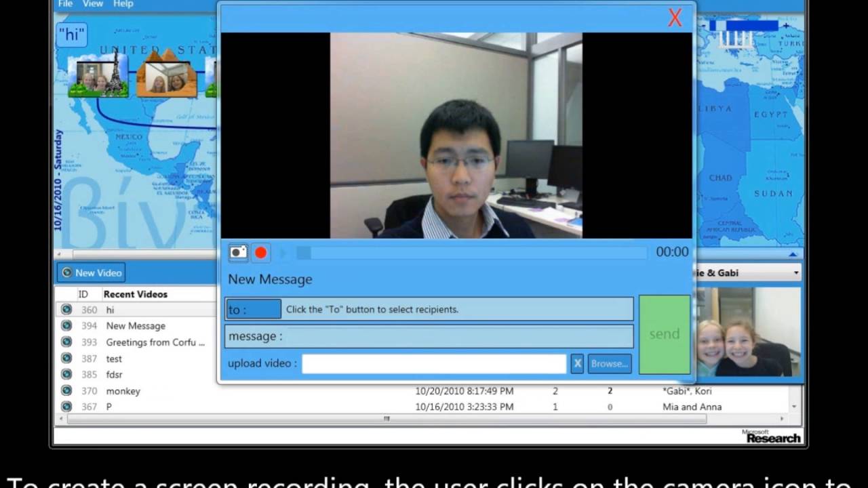
Task: Zoom in the map with plus button
Action: point(786,26)
